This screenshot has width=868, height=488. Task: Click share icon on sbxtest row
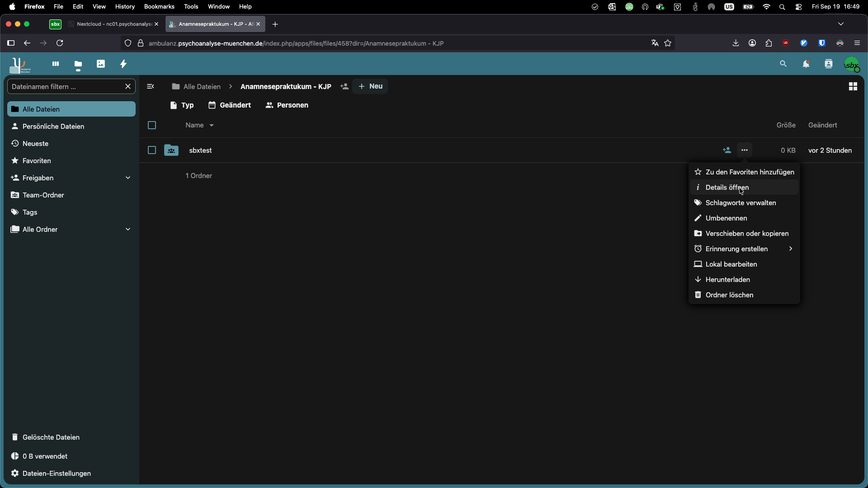coord(726,150)
